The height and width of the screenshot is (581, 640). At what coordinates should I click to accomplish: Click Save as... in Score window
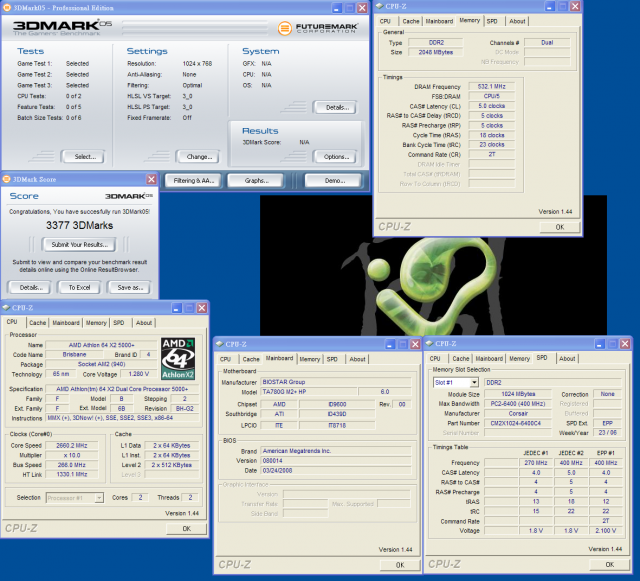129,287
